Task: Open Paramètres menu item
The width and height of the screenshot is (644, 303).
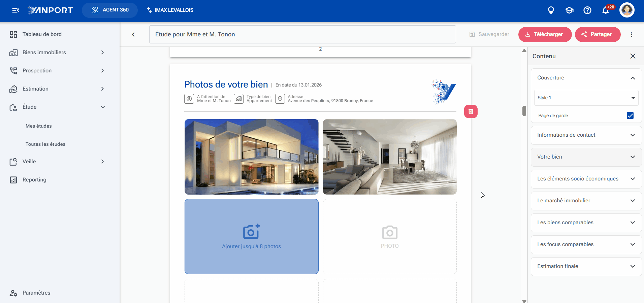Action: click(x=36, y=293)
